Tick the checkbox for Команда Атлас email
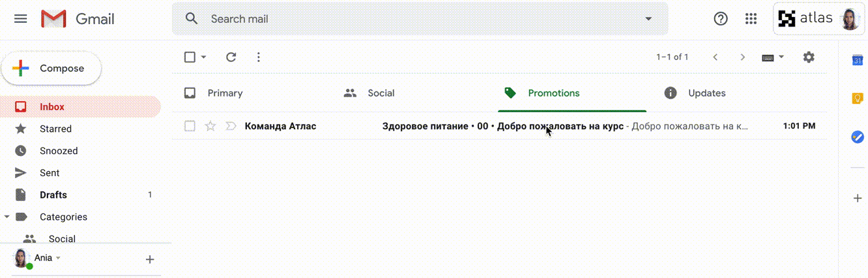This screenshot has width=868, height=278. click(x=190, y=126)
